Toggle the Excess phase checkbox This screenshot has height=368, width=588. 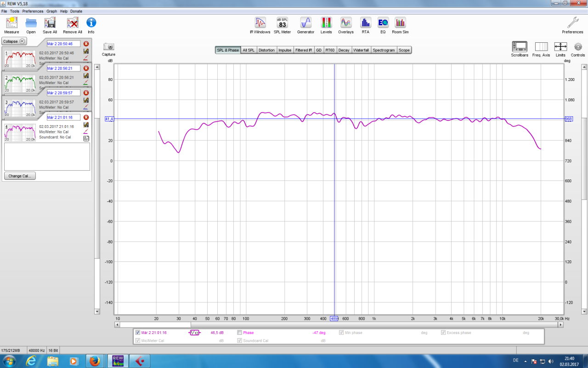click(443, 333)
